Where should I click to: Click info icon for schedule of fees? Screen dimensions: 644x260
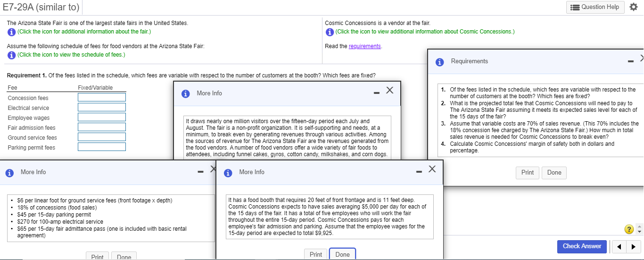click(x=11, y=55)
